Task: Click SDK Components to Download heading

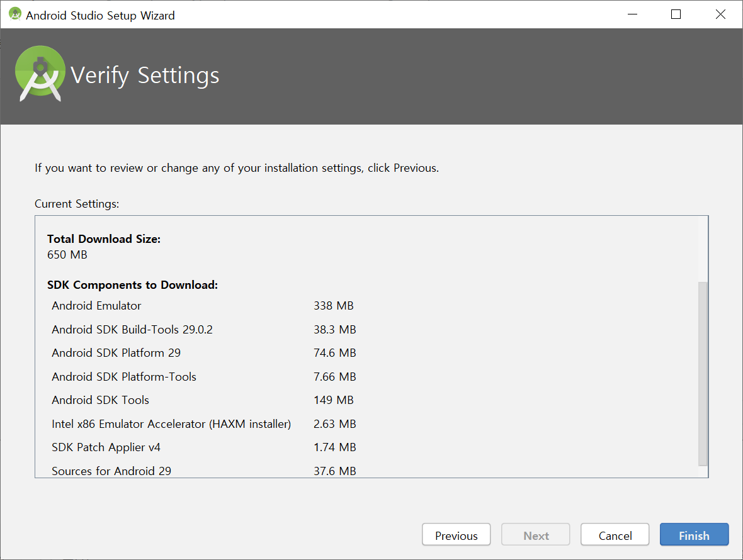Action: pyautogui.click(x=133, y=285)
